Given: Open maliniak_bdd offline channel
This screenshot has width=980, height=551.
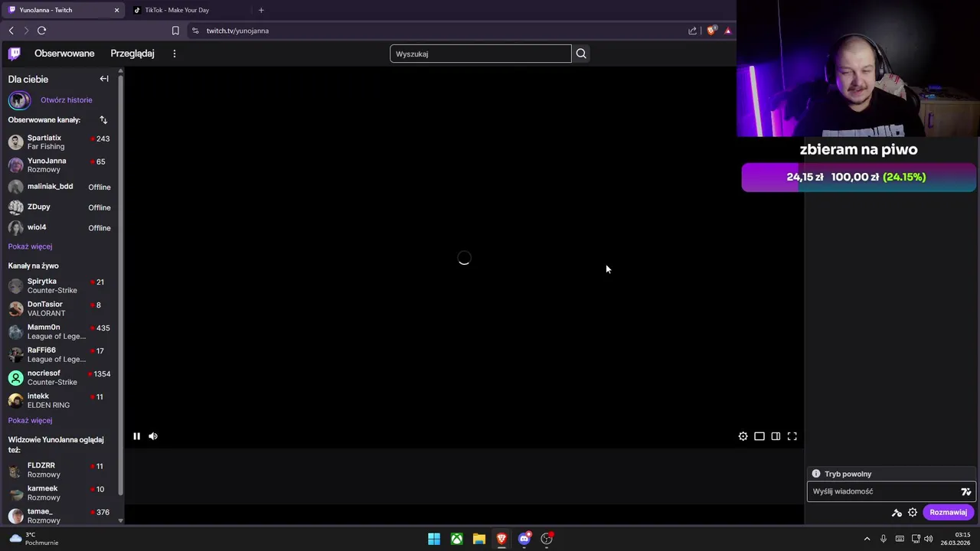Looking at the screenshot, I should [60, 187].
